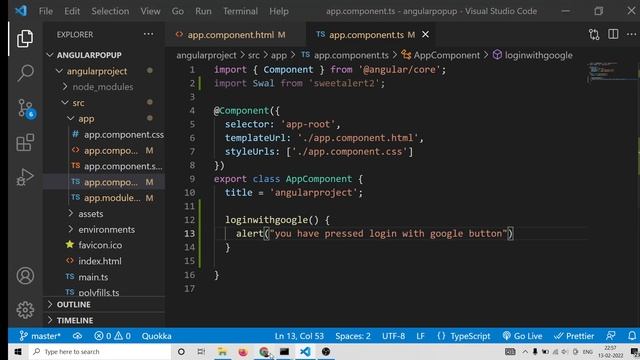The image size is (640, 360).
Task: Click the feedback icon in status bar
Action: coord(611,336)
